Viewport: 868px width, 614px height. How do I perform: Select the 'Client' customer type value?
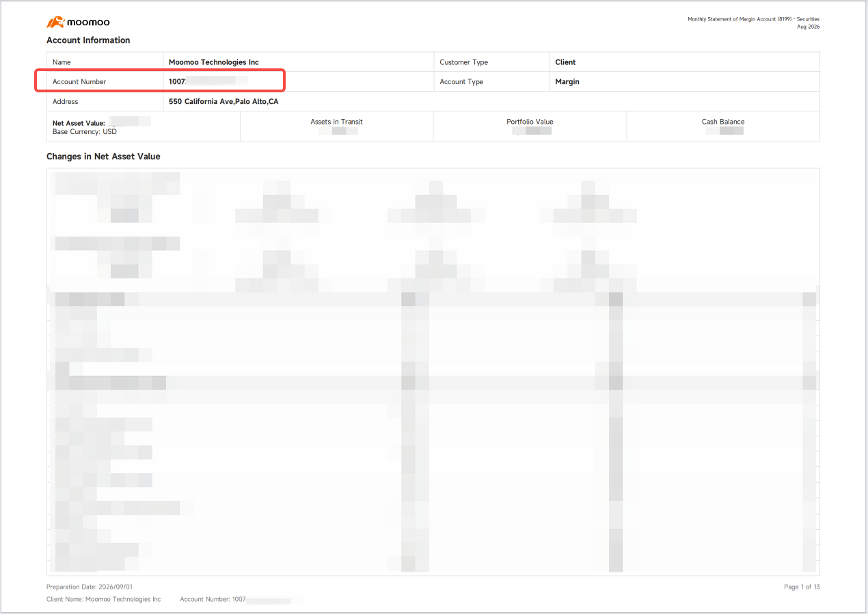tap(566, 62)
